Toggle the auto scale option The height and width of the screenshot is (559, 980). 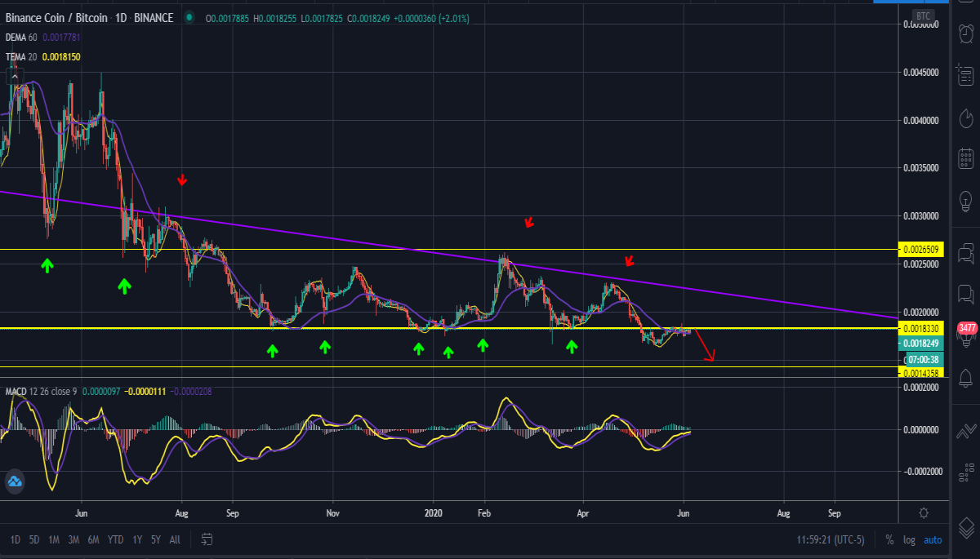(x=932, y=540)
